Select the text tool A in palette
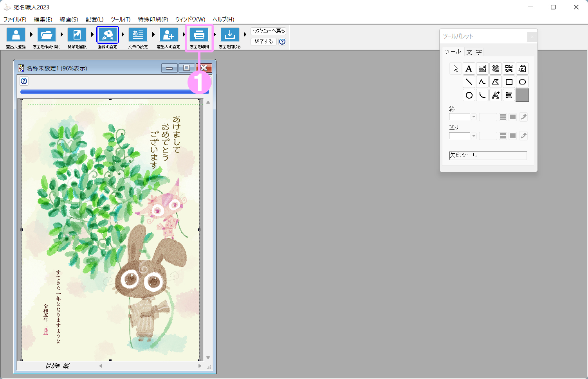Viewport: 588px width, 379px height. click(x=469, y=69)
